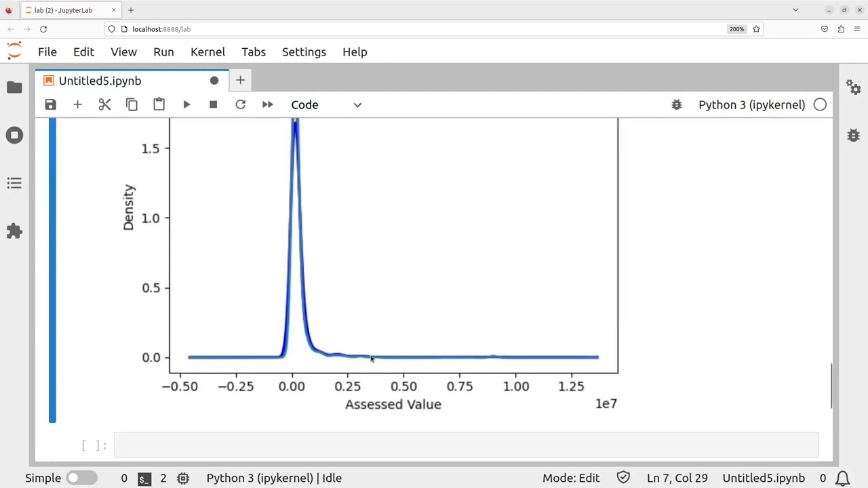
Task: Interrupt the kernel with the stop icon
Action: coord(213,104)
